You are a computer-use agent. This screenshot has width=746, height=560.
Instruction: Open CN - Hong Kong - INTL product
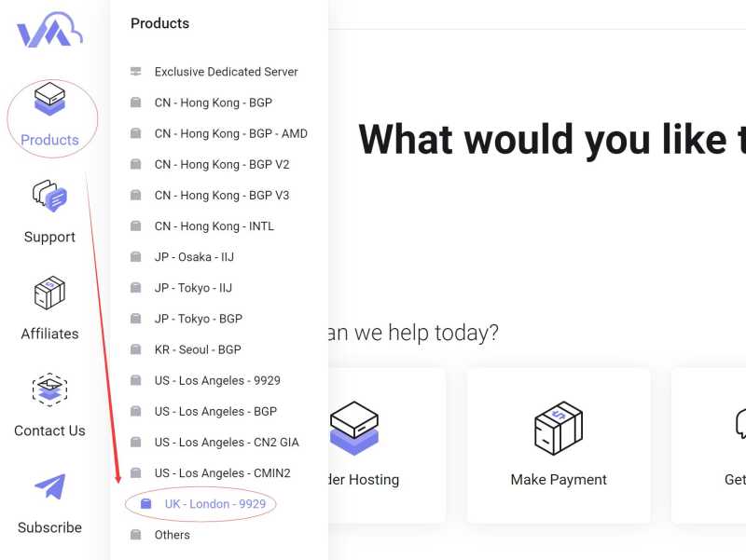click(x=214, y=225)
